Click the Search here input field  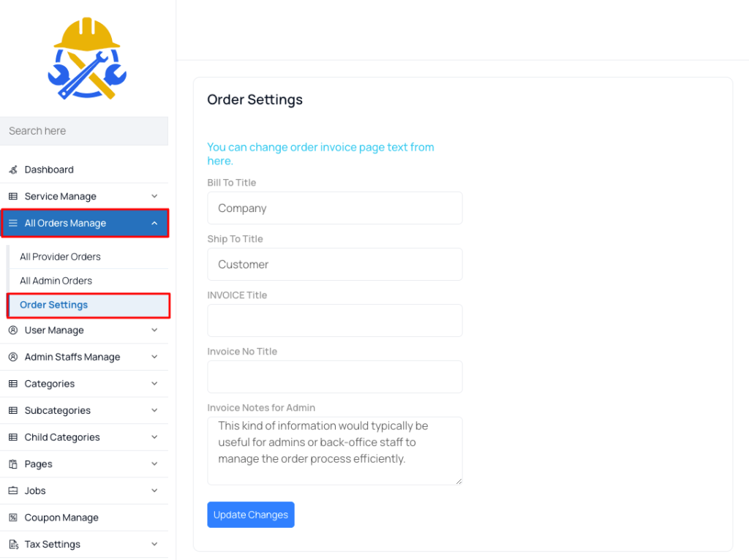coord(84,131)
